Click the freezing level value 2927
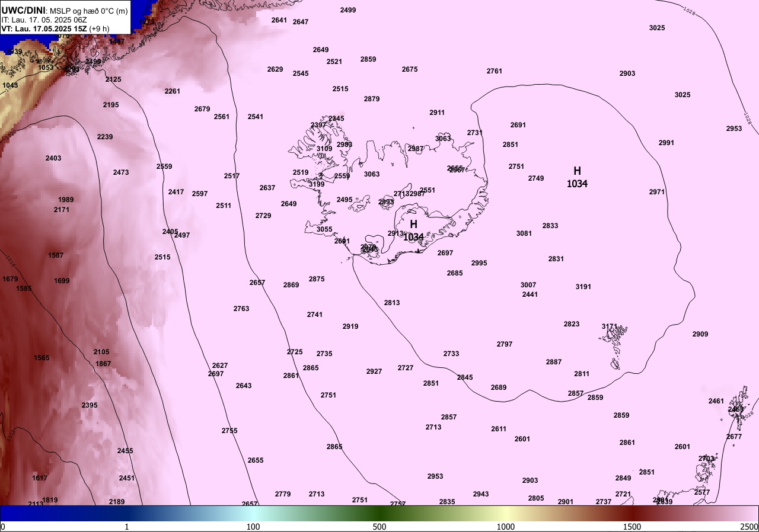 tap(374, 371)
